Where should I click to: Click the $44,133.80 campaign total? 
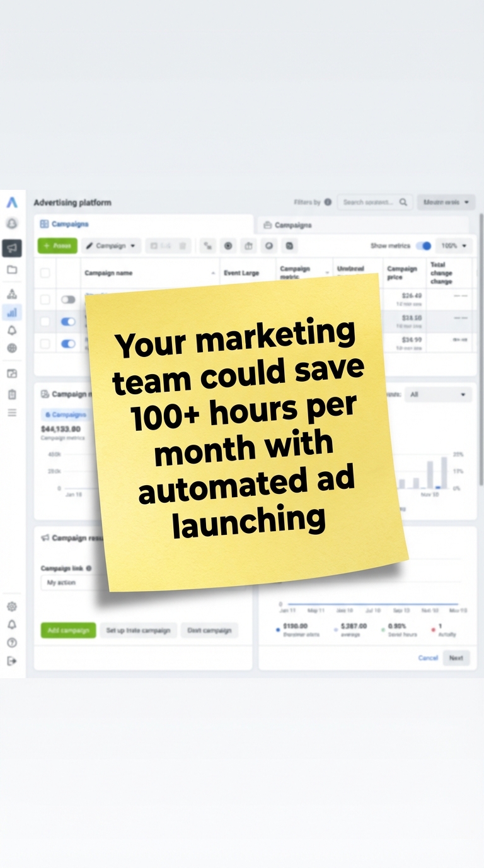60,428
